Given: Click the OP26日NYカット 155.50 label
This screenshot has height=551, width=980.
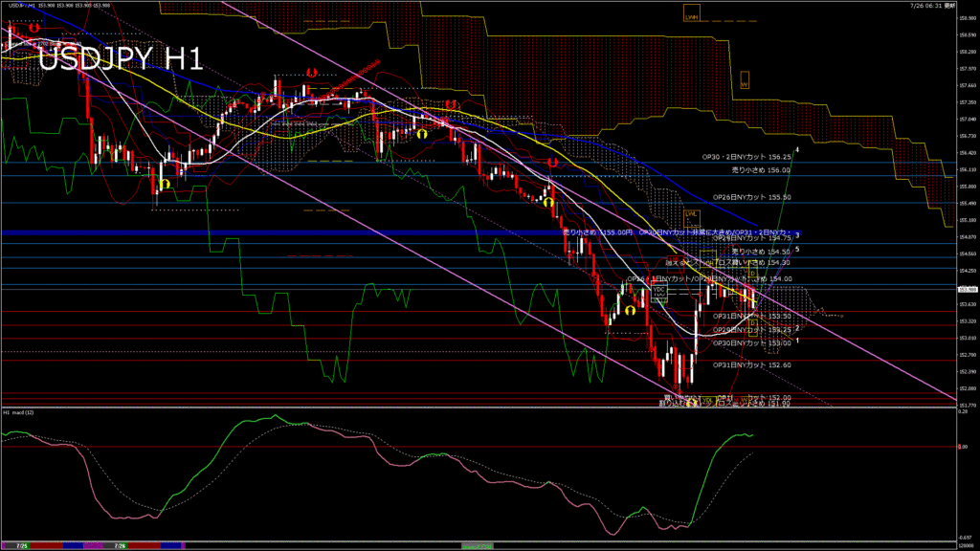Looking at the screenshot, I should coord(751,197).
